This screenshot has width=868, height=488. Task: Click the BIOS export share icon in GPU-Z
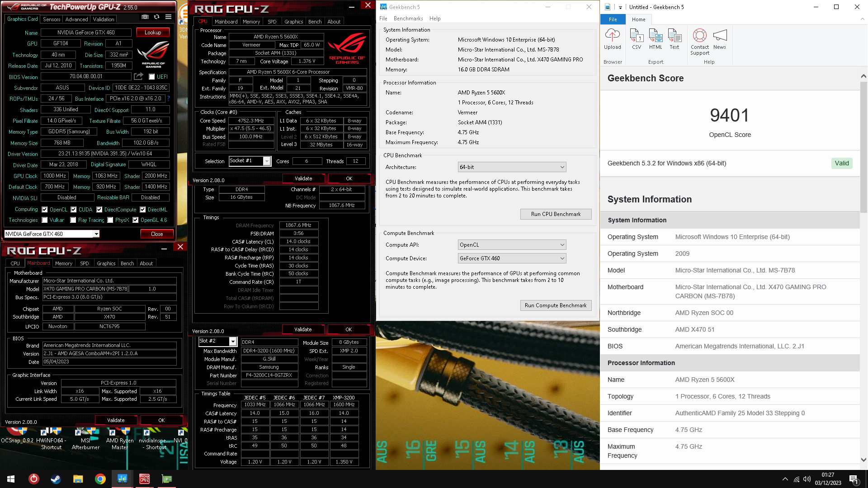click(139, 76)
